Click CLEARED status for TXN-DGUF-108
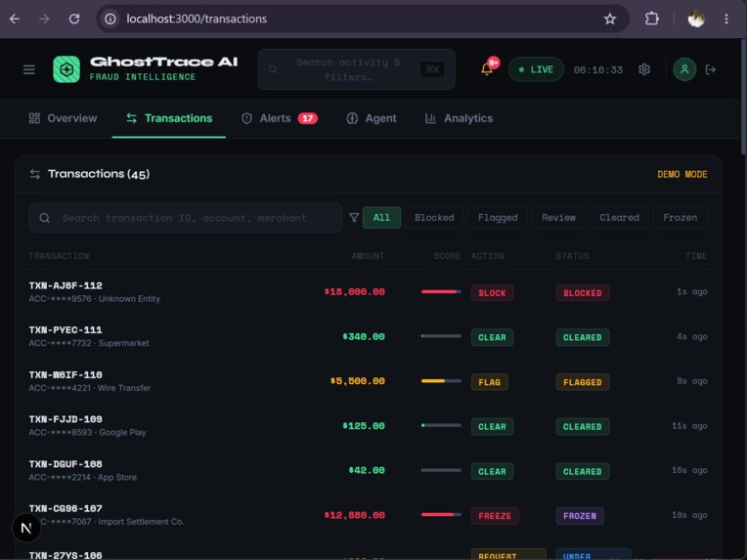The height and width of the screenshot is (560, 747). [x=583, y=471]
